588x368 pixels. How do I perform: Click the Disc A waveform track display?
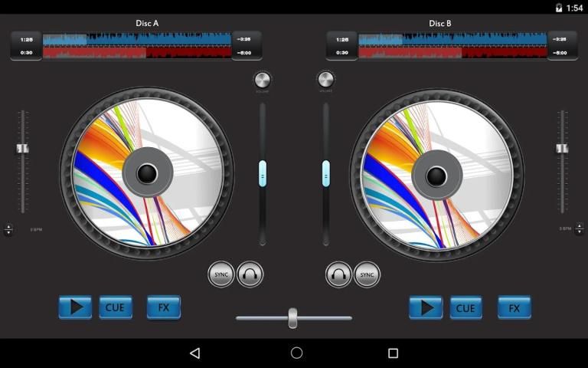(137, 45)
